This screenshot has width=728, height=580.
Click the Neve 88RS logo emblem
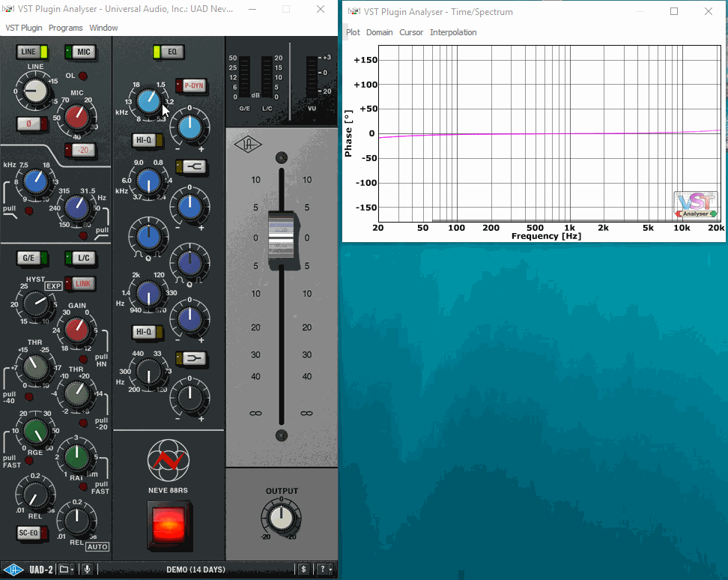[x=168, y=461]
